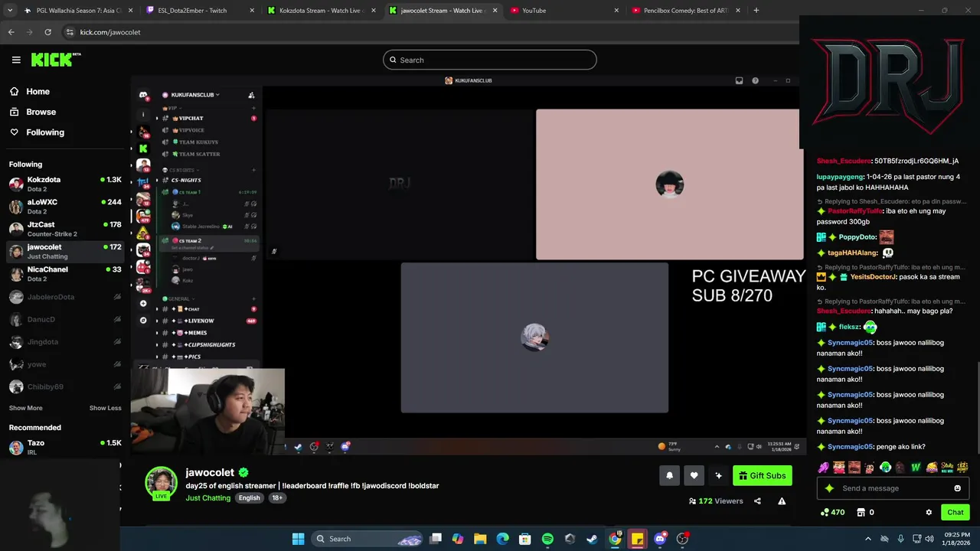Open a new Chrome tab
The height and width of the screenshot is (551, 980).
[x=756, y=11]
